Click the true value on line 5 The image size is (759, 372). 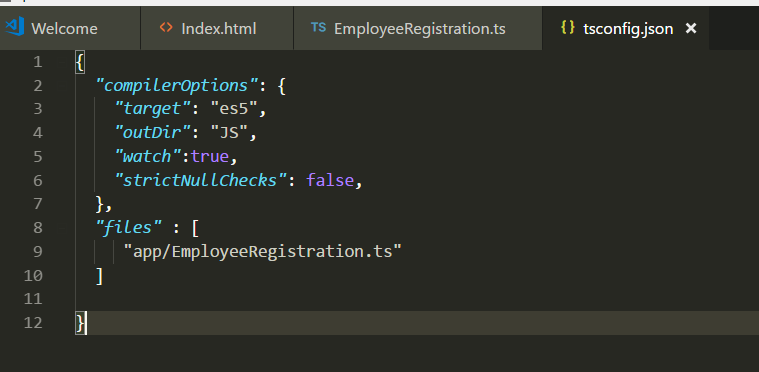tap(210, 157)
